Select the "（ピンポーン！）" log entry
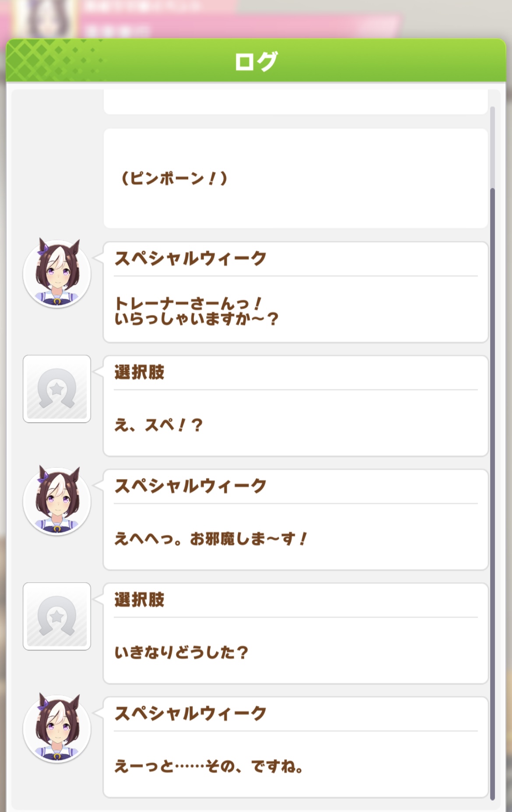The image size is (512, 812). (x=174, y=178)
